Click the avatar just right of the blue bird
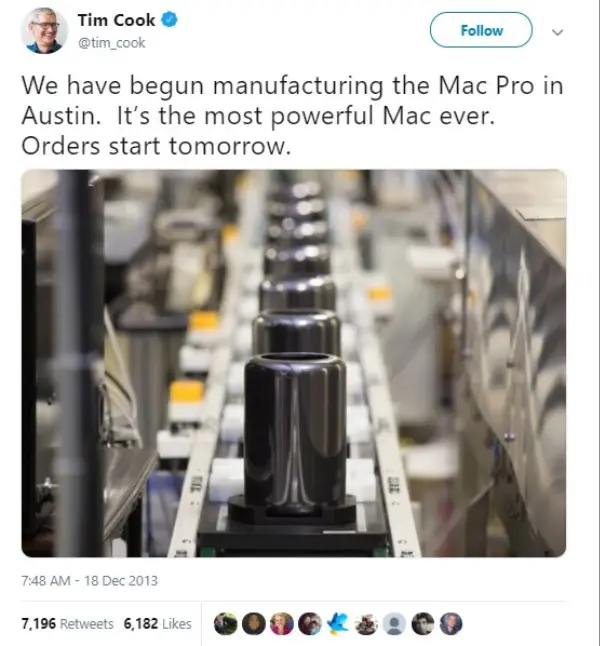The height and width of the screenshot is (646, 600). (x=366, y=623)
